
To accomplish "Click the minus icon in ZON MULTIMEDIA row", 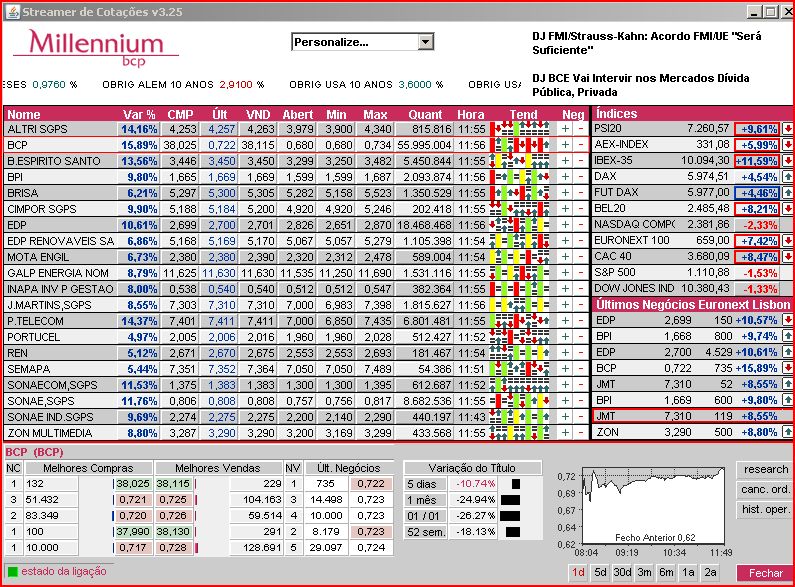I will (x=581, y=433).
